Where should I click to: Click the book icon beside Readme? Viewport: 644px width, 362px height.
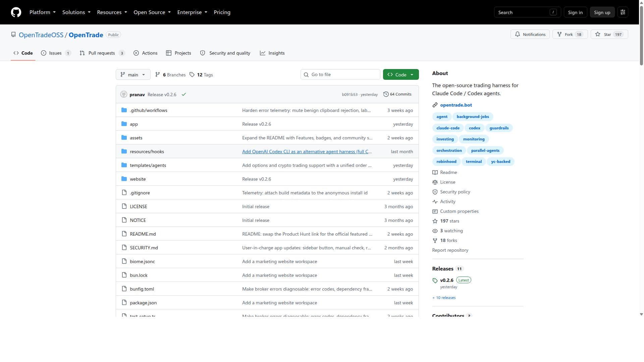click(435, 173)
